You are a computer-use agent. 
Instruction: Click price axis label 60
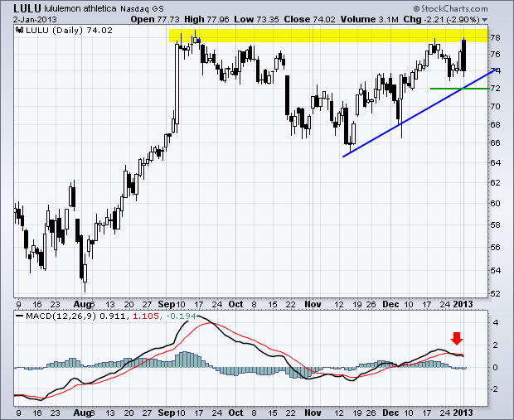[496, 204]
